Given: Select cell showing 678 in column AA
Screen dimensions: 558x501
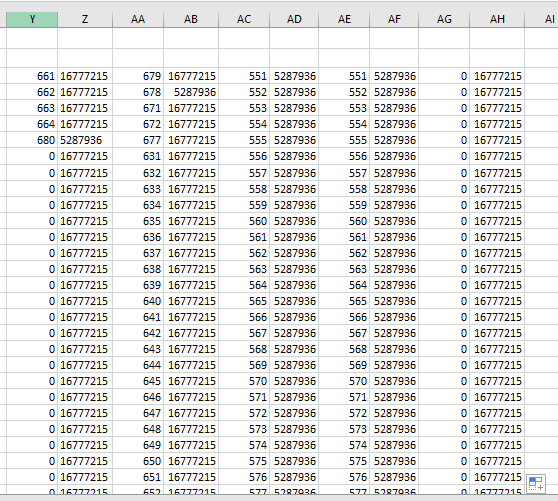Looking at the screenshot, I should pyautogui.click(x=138, y=92).
